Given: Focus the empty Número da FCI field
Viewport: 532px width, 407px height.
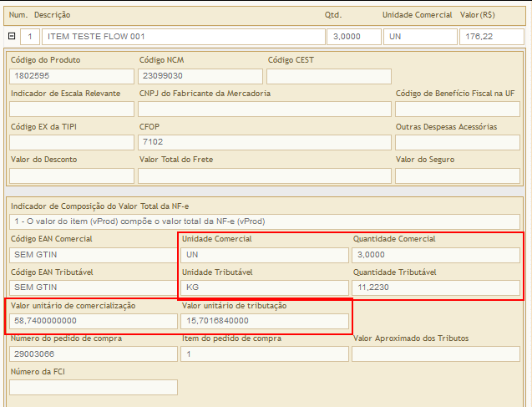Looking at the screenshot, I should click(93, 387).
